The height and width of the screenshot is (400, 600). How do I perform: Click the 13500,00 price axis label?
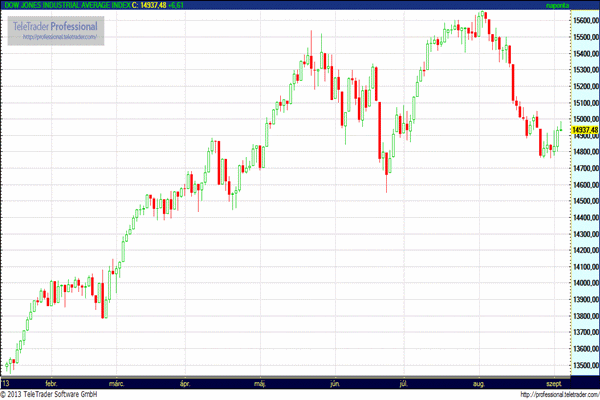[x=584, y=365]
